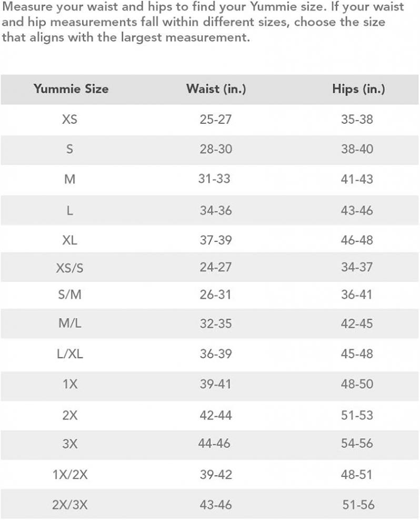Click the Hips (in.) column header
The width and height of the screenshot is (420, 520).
(x=359, y=89)
